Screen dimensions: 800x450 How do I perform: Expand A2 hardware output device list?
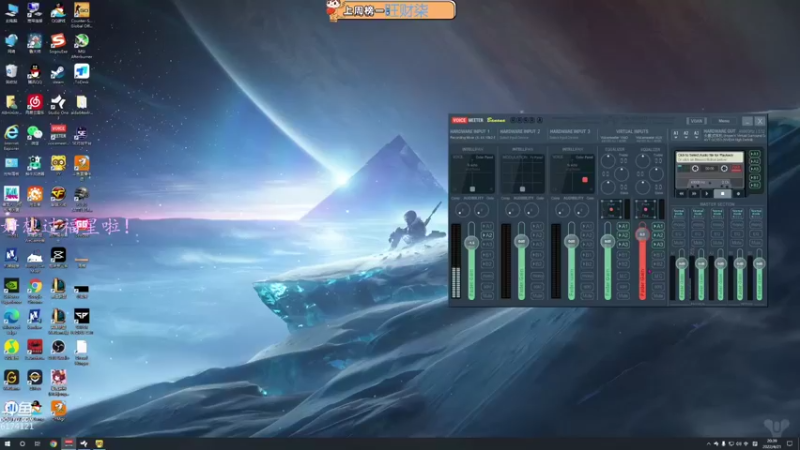(x=686, y=135)
